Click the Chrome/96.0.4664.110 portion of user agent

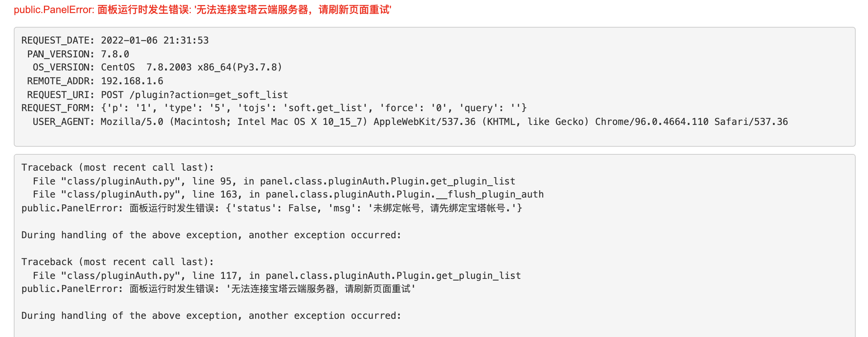tap(652, 122)
